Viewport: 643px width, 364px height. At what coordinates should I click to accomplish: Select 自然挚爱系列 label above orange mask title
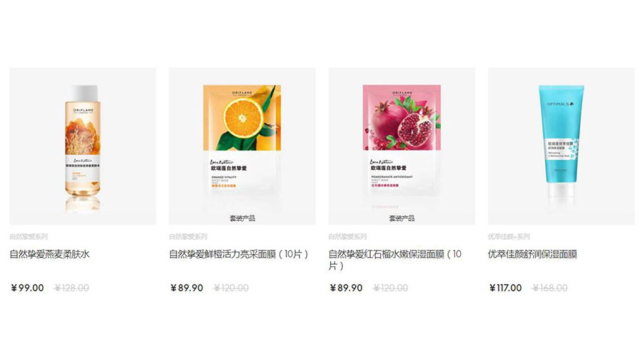click(x=188, y=237)
